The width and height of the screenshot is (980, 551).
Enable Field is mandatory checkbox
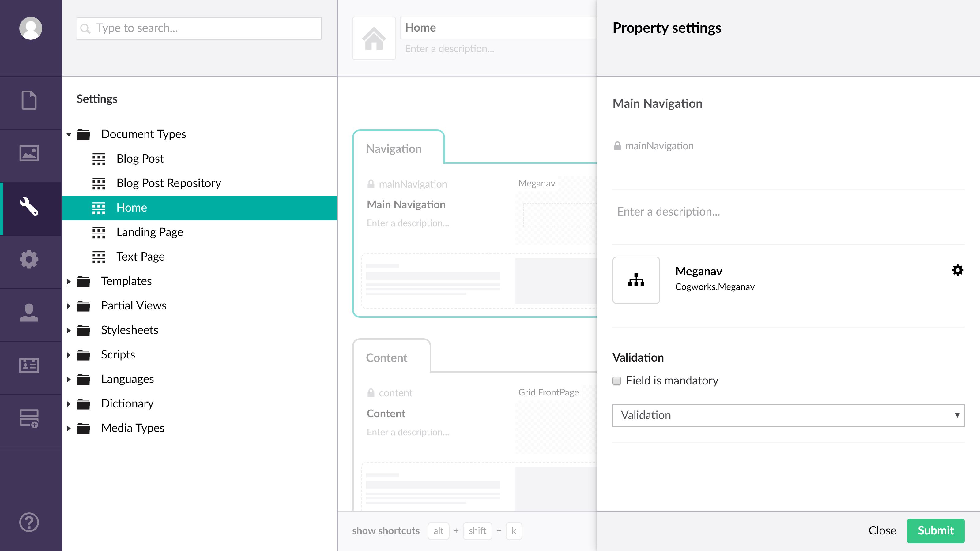click(x=617, y=380)
